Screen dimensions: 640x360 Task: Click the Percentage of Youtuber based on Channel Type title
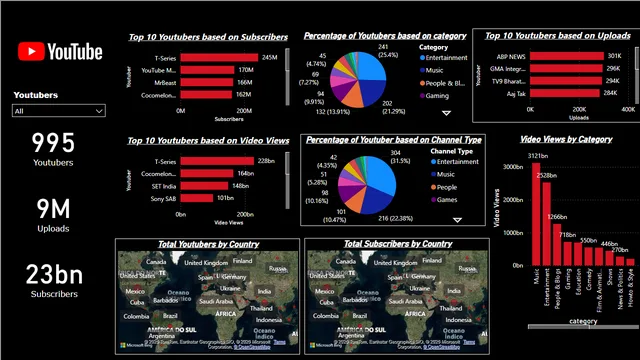click(394, 140)
